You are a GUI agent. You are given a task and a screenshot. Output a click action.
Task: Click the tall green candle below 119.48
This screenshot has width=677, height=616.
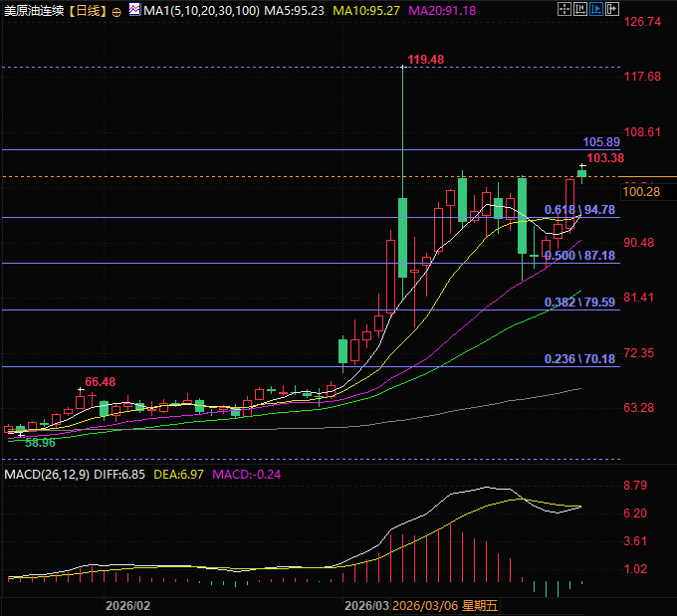pyautogui.click(x=402, y=238)
